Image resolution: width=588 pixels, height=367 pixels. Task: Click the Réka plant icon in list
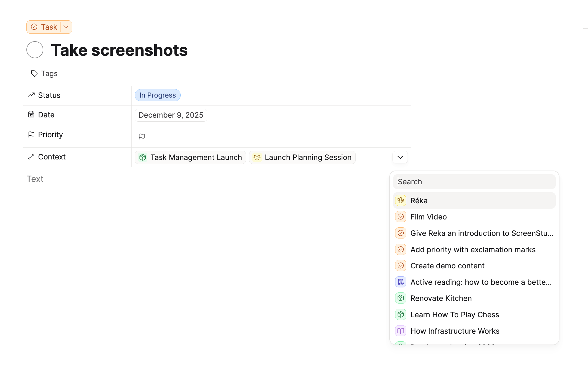(401, 200)
